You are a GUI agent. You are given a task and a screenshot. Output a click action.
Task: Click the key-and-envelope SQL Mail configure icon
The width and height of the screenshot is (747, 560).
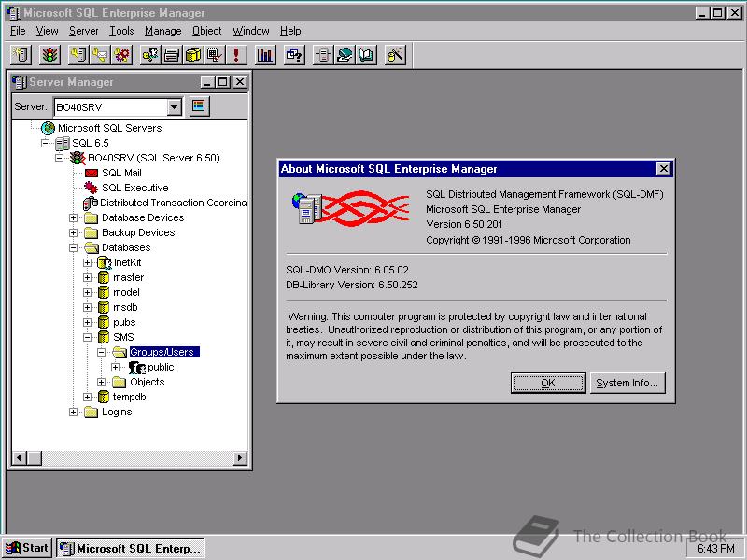click(100, 55)
